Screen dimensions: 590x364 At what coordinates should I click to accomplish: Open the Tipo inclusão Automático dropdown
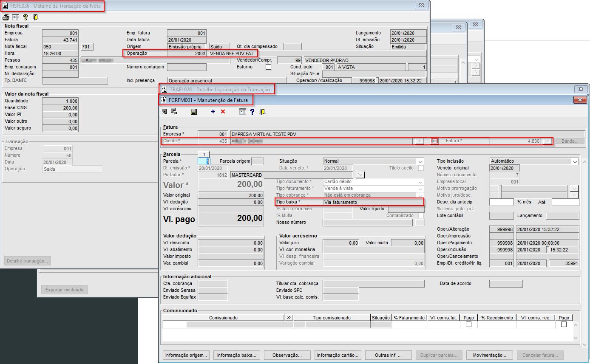(575, 161)
